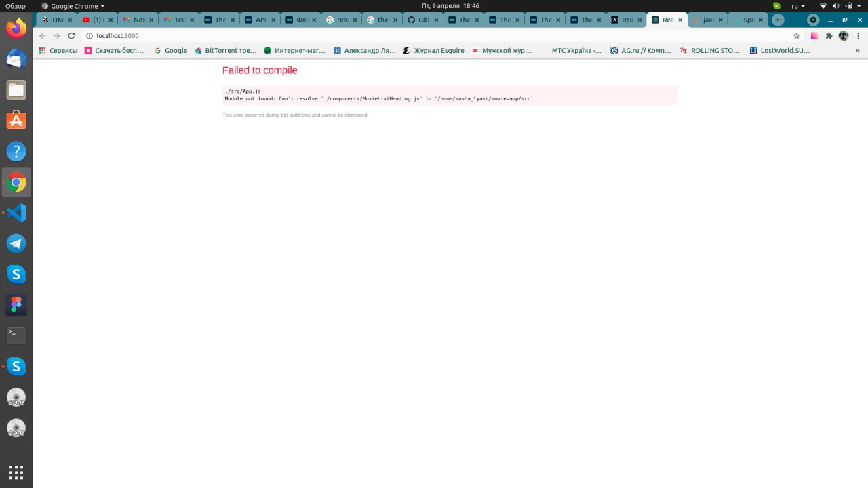
Task: Open the Скачать бесп... bookmark
Action: [x=114, y=50]
